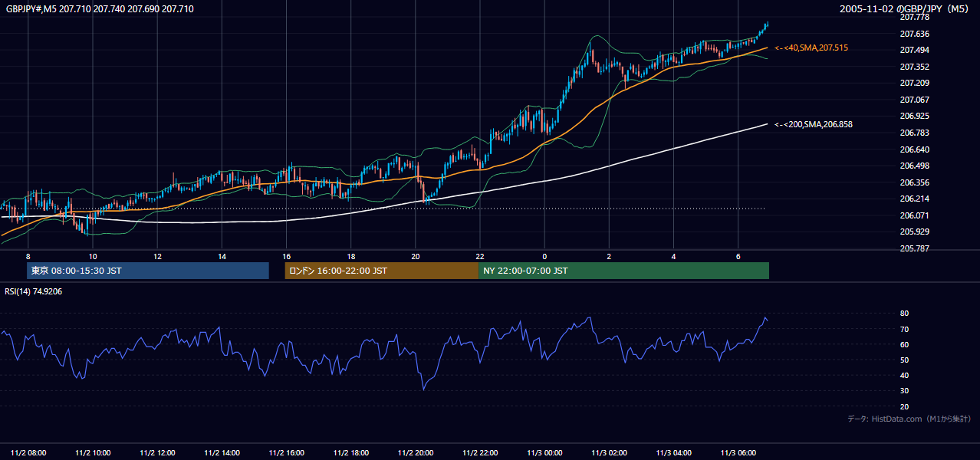This screenshot has height=460, width=980.
Task: Click hour tick 0 under the price chart
Action: (x=544, y=256)
